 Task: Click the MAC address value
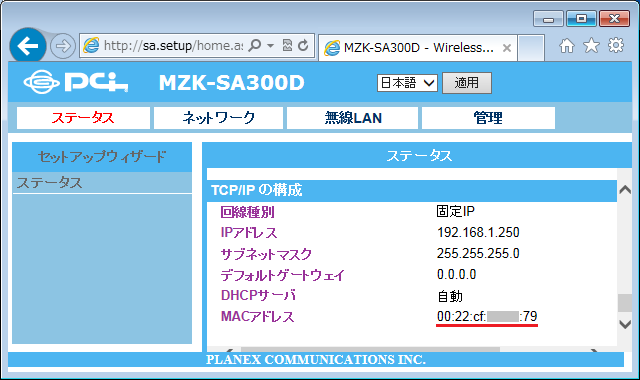(487, 316)
